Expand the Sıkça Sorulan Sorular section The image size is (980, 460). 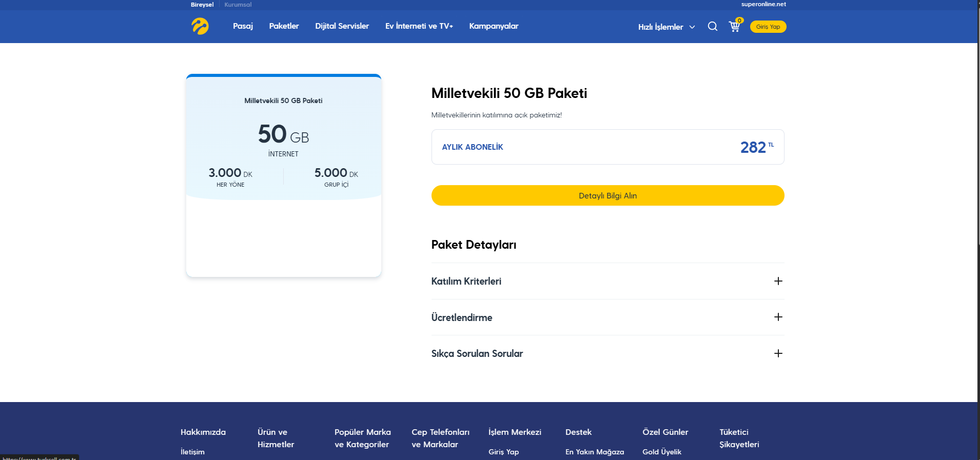[607, 353]
